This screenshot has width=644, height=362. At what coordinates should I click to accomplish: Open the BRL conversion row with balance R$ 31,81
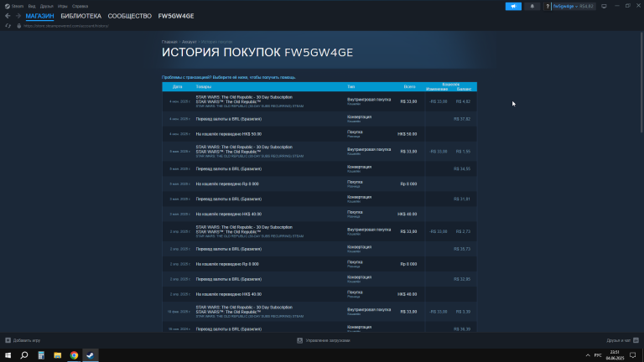(x=319, y=199)
